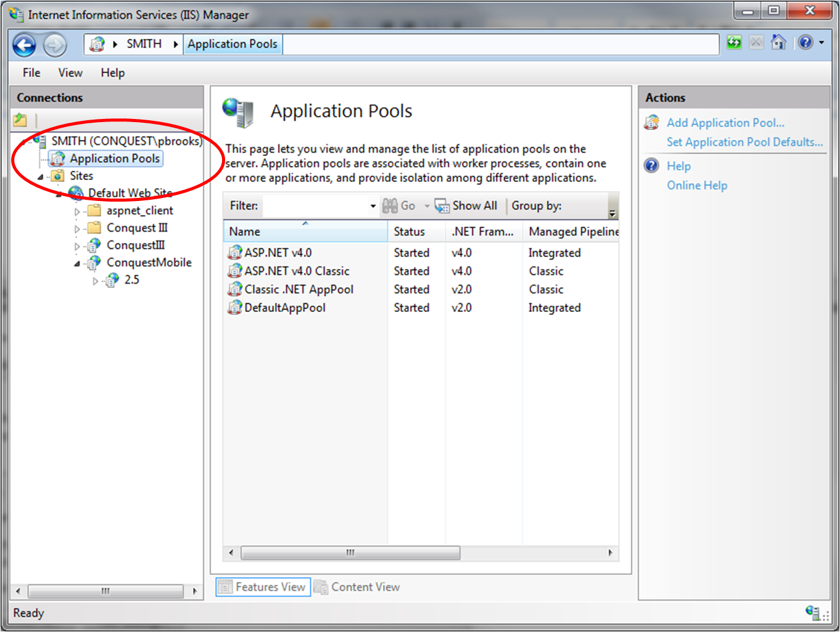Click the Go binoculars icon

coord(390,206)
